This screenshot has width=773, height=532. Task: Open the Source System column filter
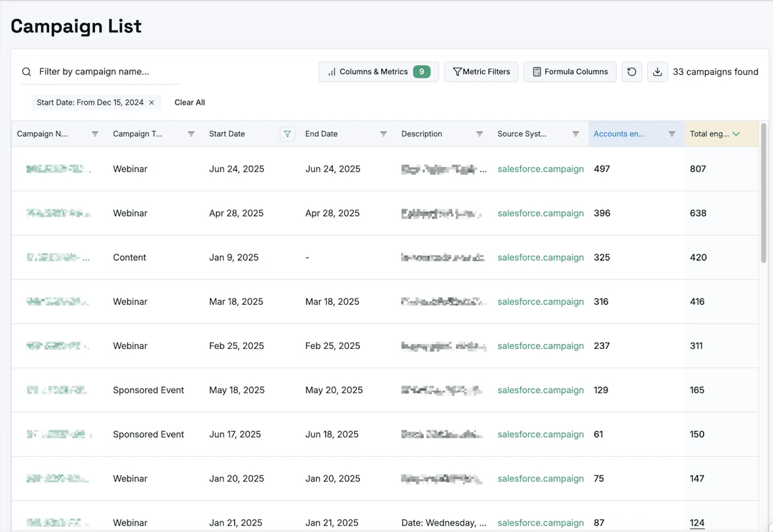pyautogui.click(x=576, y=134)
